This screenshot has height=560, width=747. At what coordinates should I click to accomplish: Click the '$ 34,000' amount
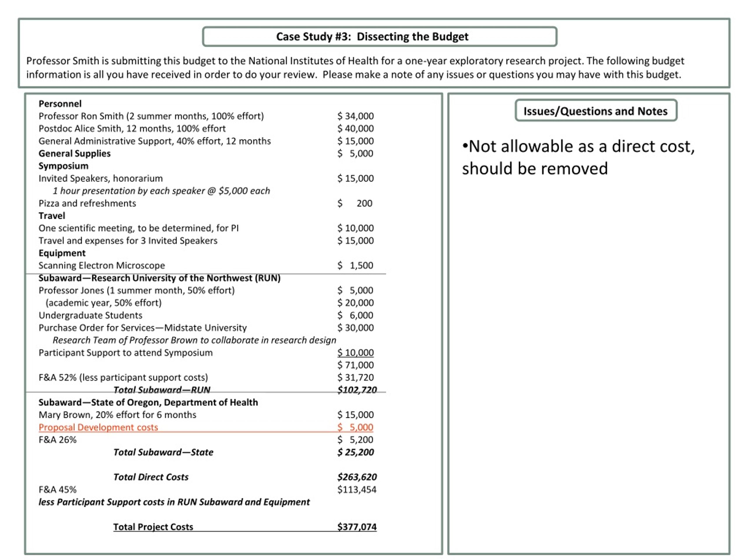pos(355,116)
